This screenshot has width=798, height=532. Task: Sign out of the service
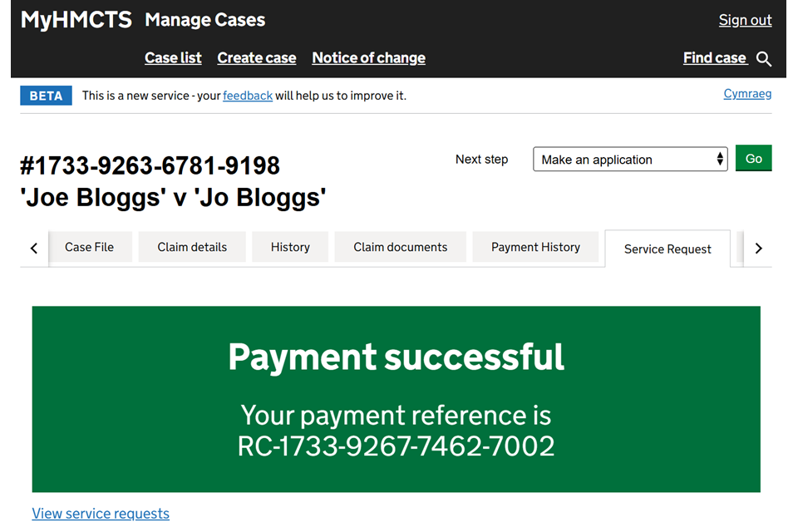[745, 20]
